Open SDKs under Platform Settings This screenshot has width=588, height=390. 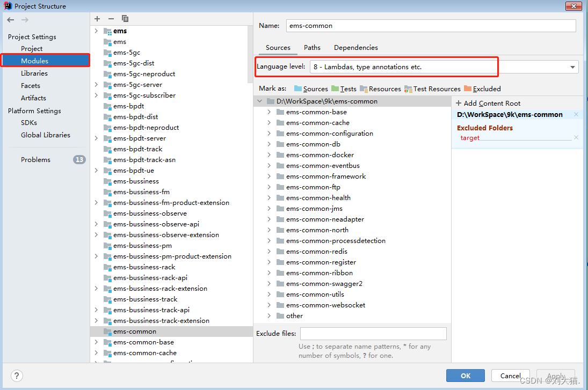tap(29, 123)
